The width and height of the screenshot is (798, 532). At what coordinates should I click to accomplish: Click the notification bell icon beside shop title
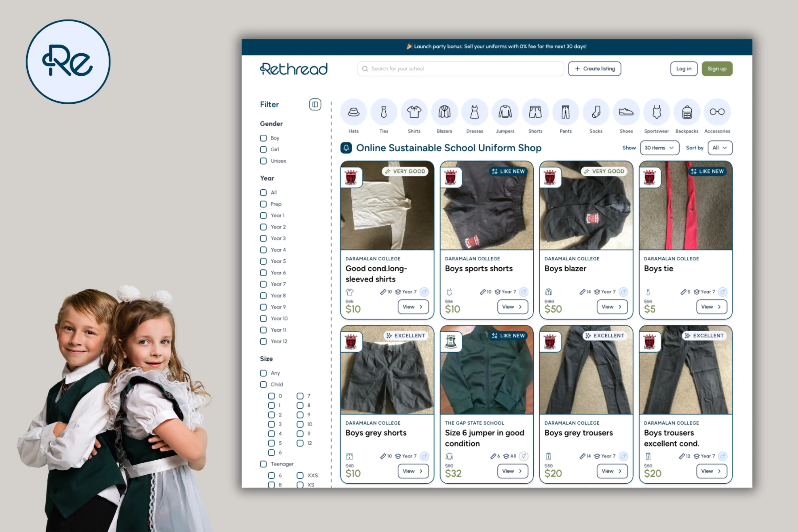[x=346, y=148]
